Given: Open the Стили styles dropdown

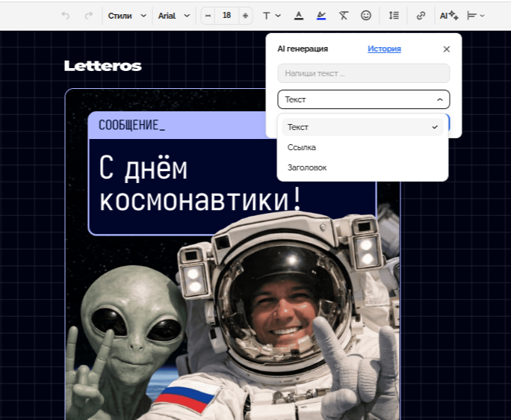Looking at the screenshot, I should (x=127, y=15).
